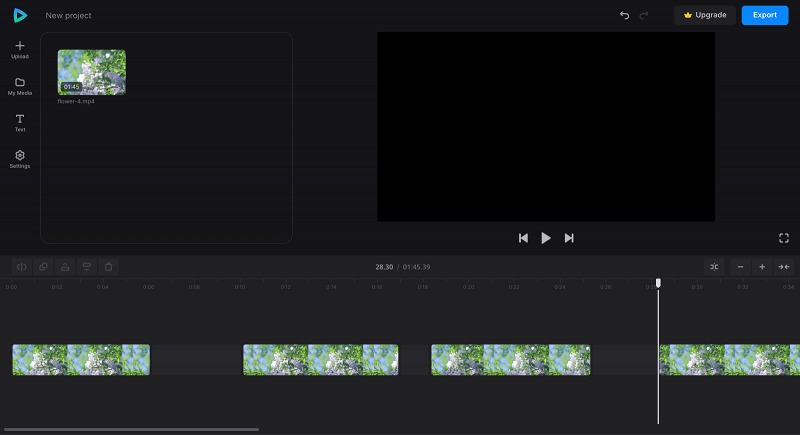800x435 pixels.
Task: Click the move track down icon
Action: tap(87, 267)
